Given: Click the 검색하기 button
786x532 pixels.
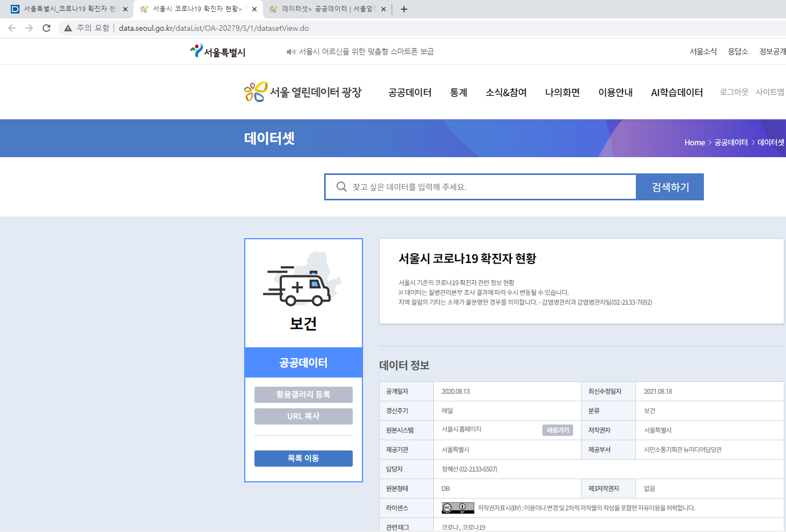Looking at the screenshot, I should pyautogui.click(x=670, y=187).
